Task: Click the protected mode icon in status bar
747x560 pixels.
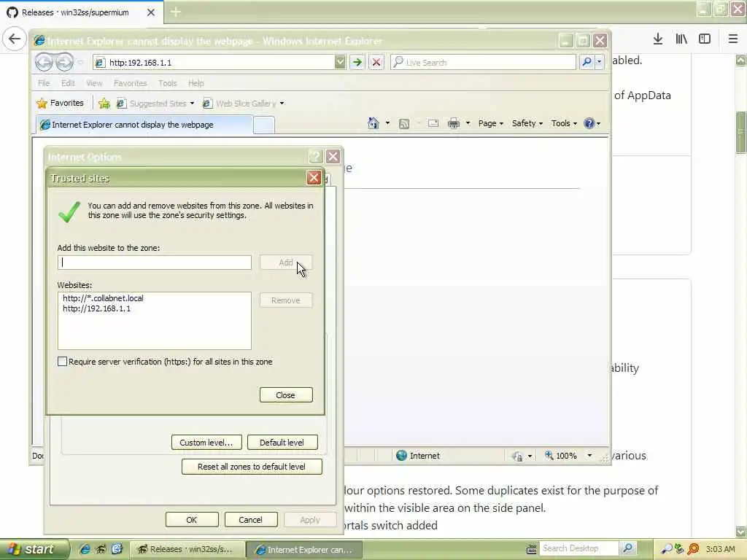Action: click(517, 456)
